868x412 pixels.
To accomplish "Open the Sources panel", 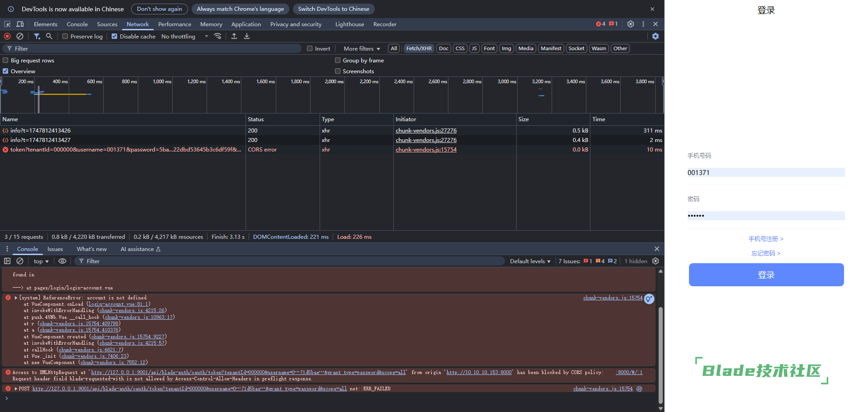I will pos(107,24).
